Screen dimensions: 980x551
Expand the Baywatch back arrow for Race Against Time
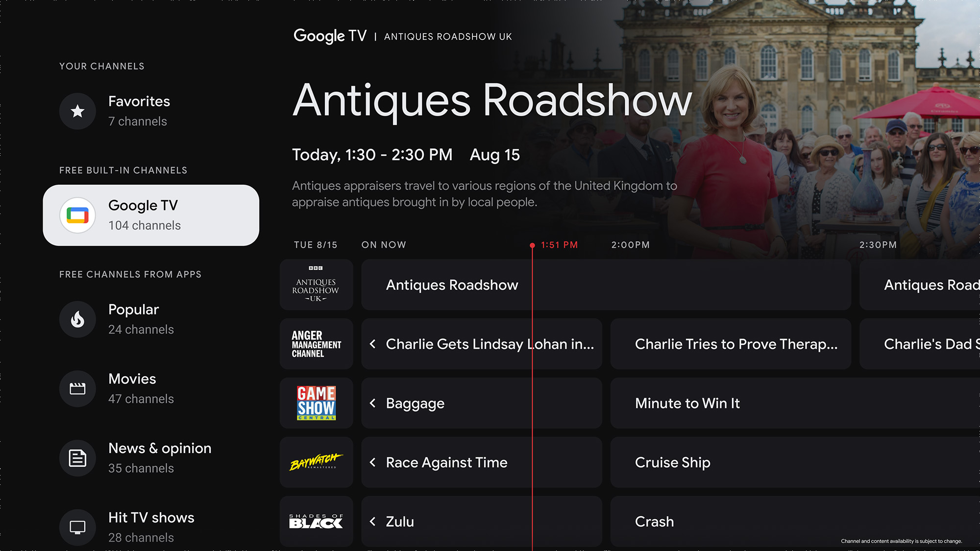pyautogui.click(x=373, y=462)
